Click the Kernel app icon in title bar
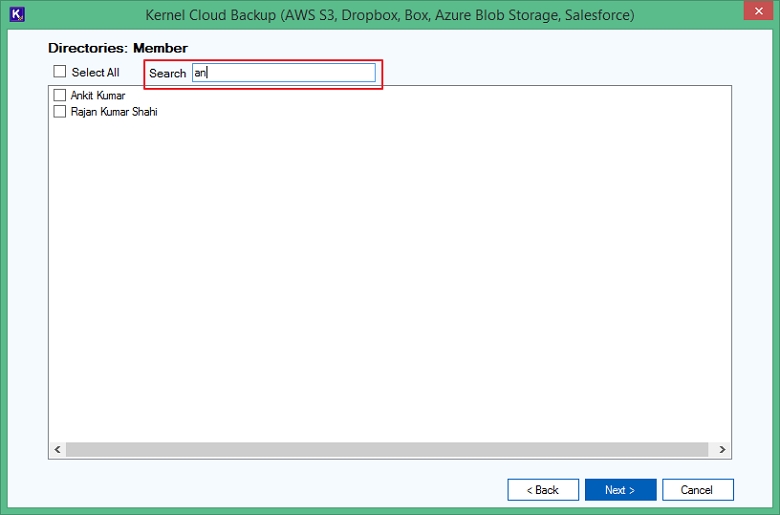The height and width of the screenshot is (515, 780). point(17,14)
